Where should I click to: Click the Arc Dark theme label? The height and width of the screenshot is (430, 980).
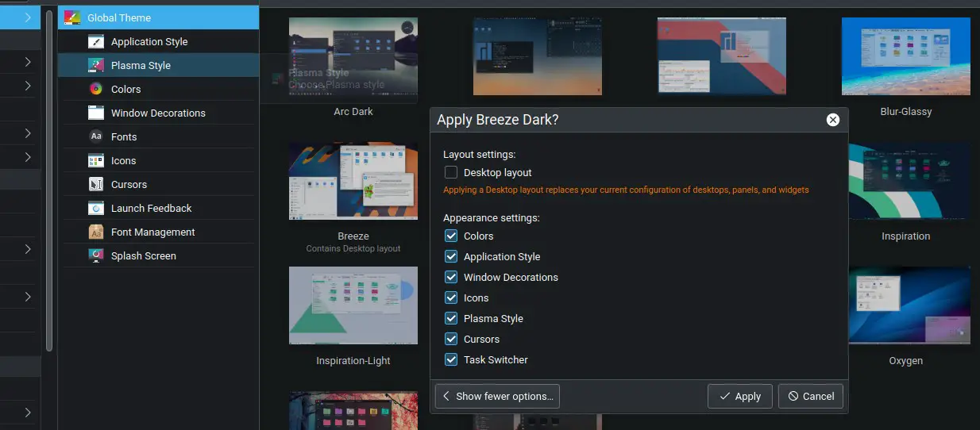(353, 112)
